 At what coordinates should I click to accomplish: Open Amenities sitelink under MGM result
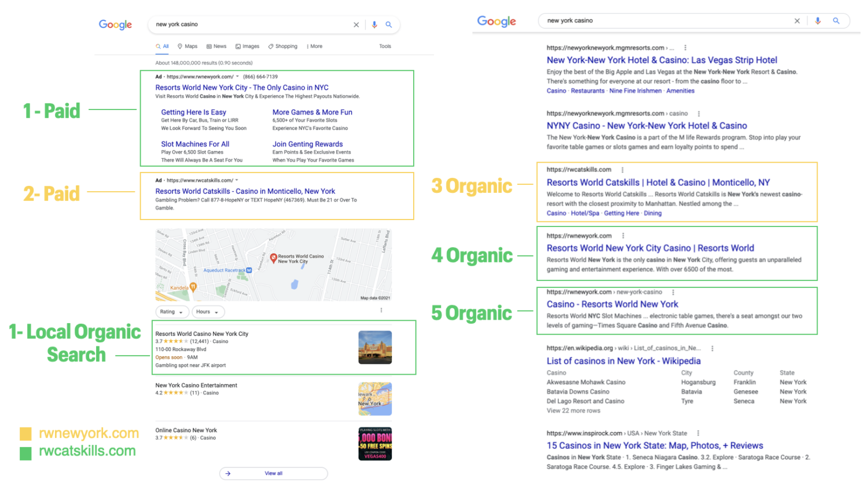(681, 91)
